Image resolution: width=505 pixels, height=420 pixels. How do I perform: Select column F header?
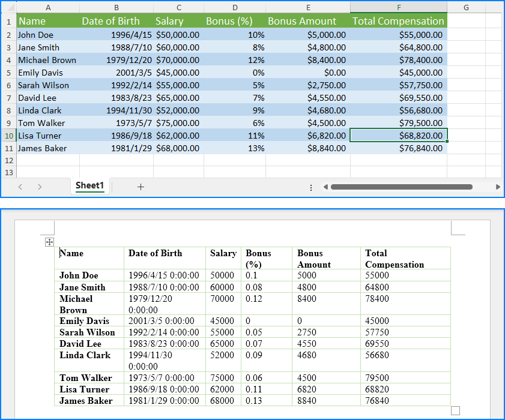pos(399,7)
